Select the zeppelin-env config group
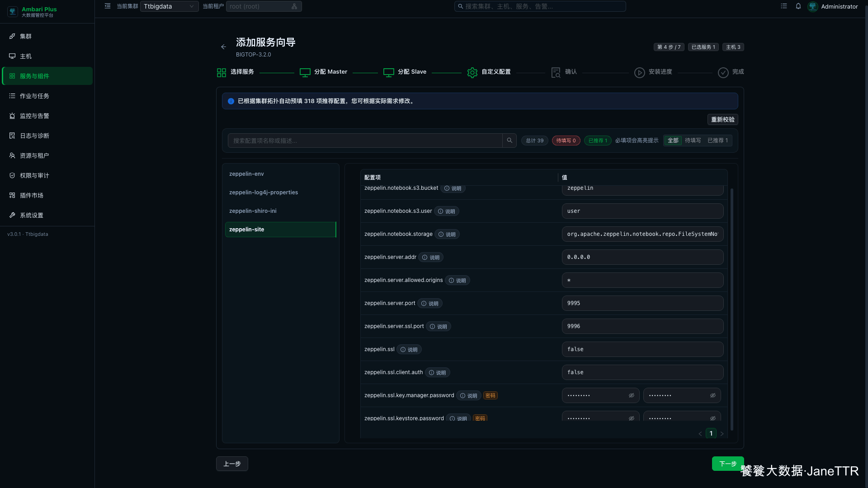The image size is (868, 488). pos(280,174)
